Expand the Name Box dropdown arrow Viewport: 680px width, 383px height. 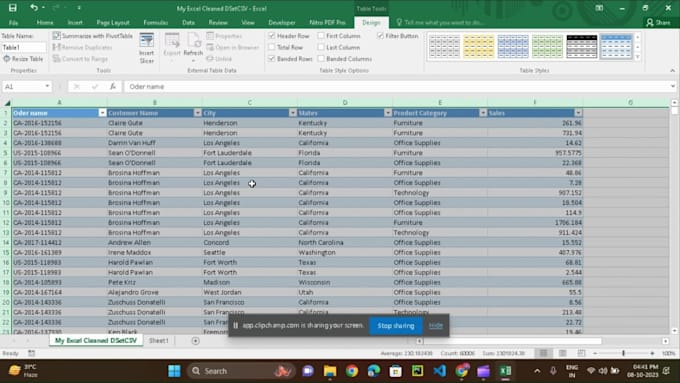click(x=47, y=86)
